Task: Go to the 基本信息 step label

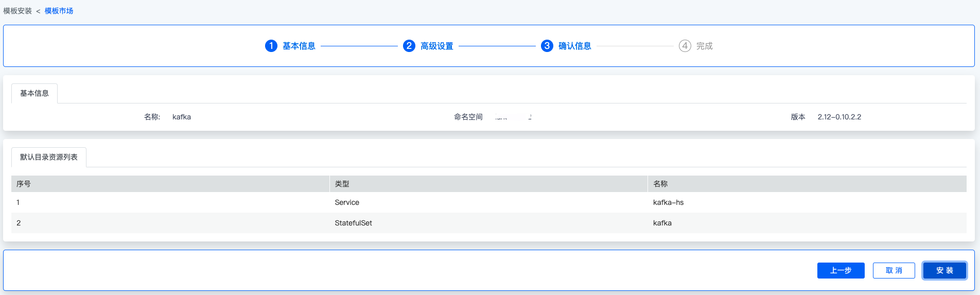Action: tap(299, 46)
